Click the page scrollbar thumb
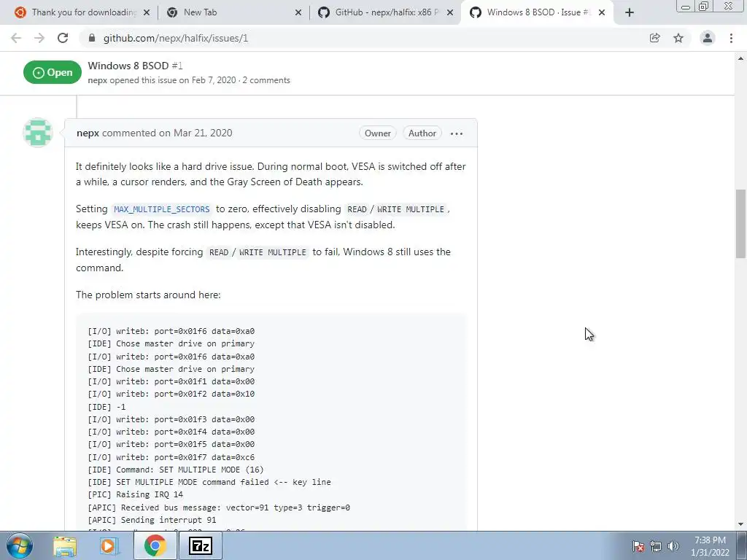Image resolution: width=747 pixels, height=560 pixels. click(x=741, y=224)
